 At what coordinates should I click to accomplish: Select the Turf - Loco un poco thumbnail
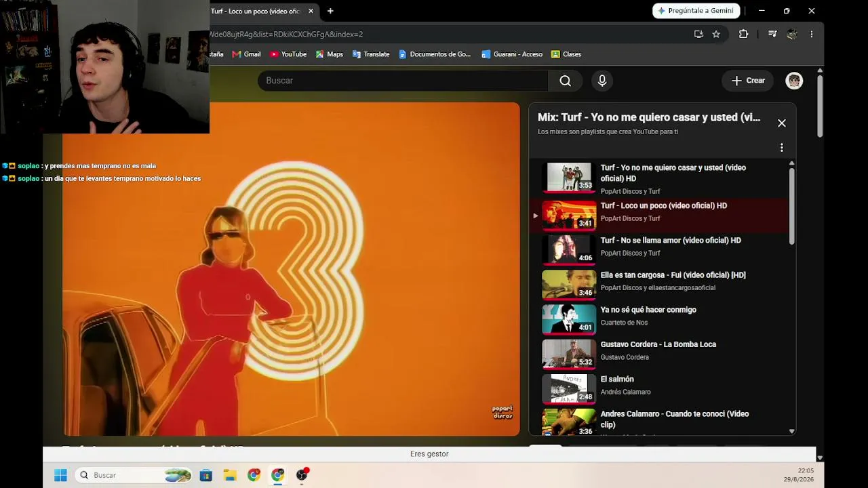[x=569, y=216]
